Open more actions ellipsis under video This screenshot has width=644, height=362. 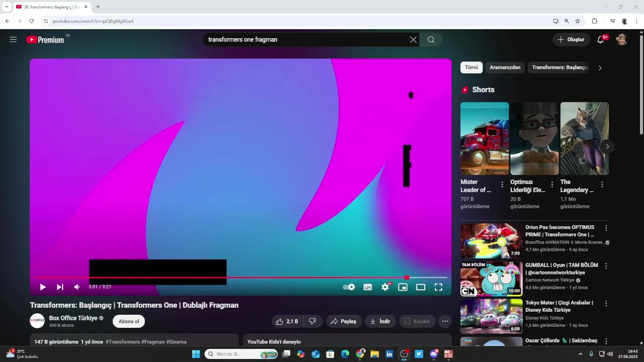tap(445, 321)
